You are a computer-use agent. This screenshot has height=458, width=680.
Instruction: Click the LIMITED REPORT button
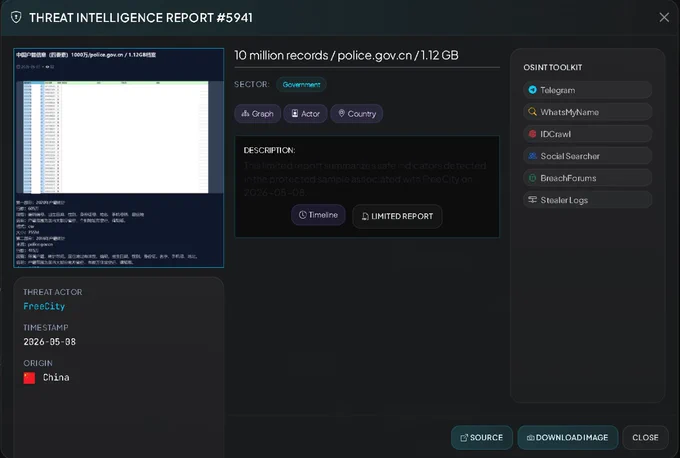coord(397,216)
